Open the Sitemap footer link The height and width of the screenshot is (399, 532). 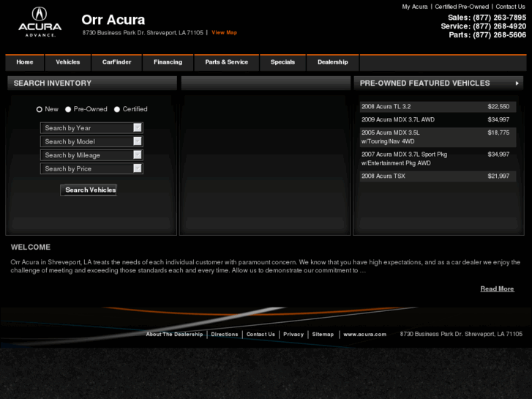coord(323,335)
